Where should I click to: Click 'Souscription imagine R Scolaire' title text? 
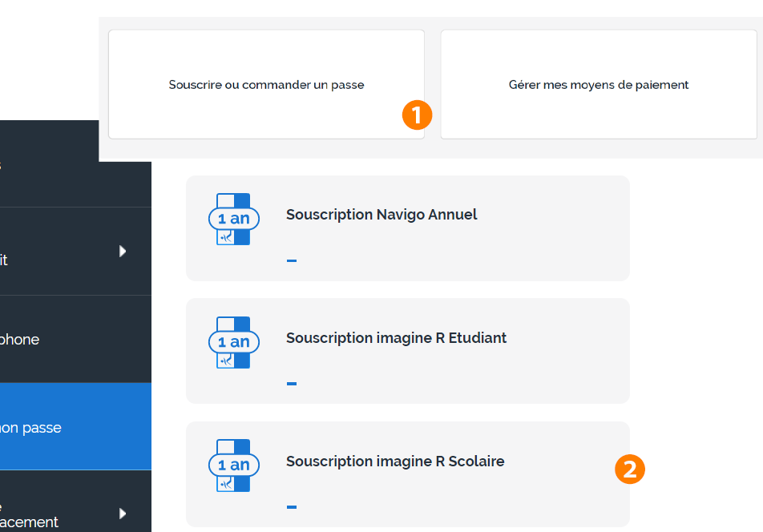pos(395,461)
